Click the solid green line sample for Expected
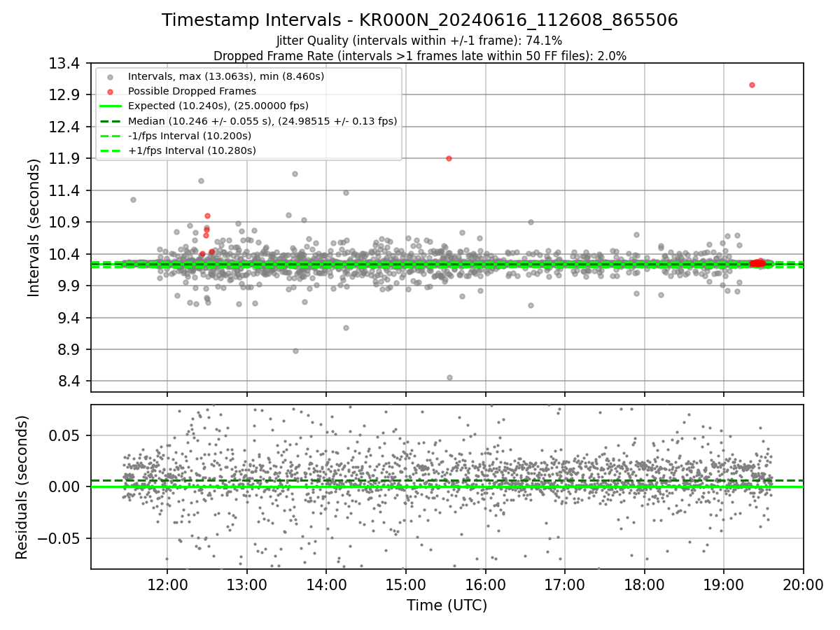 110,106
